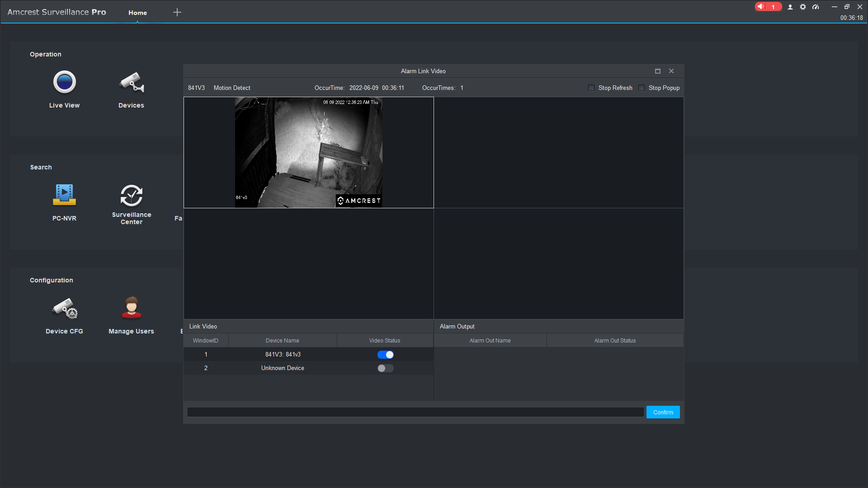Open the system performance gauge icon
The image size is (868, 488).
(816, 7)
